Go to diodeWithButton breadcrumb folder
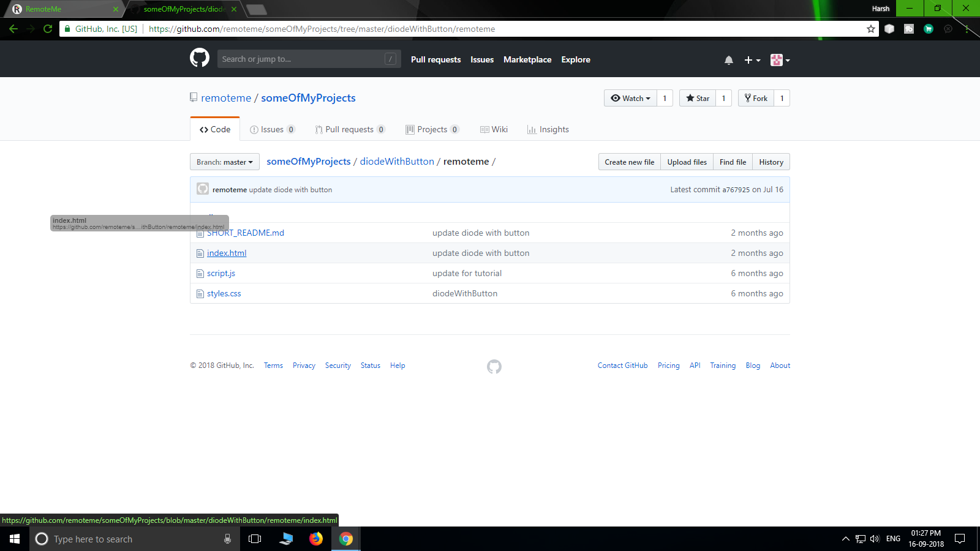The width and height of the screenshot is (980, 551). pos(397,161)
